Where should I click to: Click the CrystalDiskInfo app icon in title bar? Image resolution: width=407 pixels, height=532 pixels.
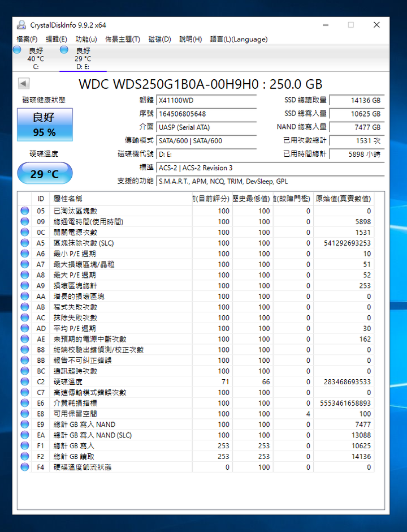point(21,25)
